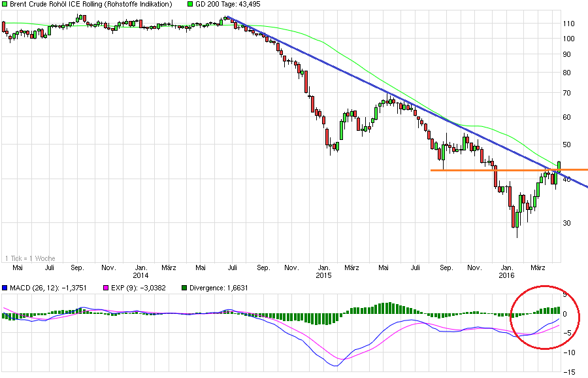Click the 'Jan.' label above 2016
Viewport: 588px width, 378px height.
click(507, 267)
